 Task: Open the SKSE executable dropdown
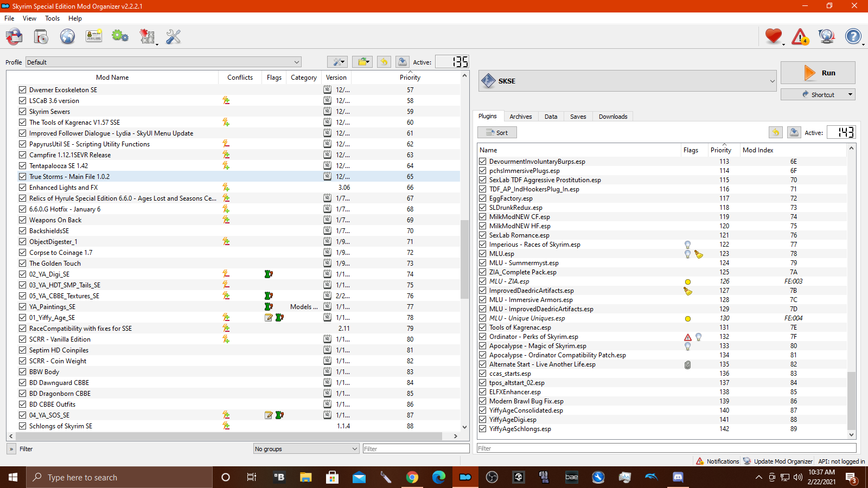coord(628,81)
